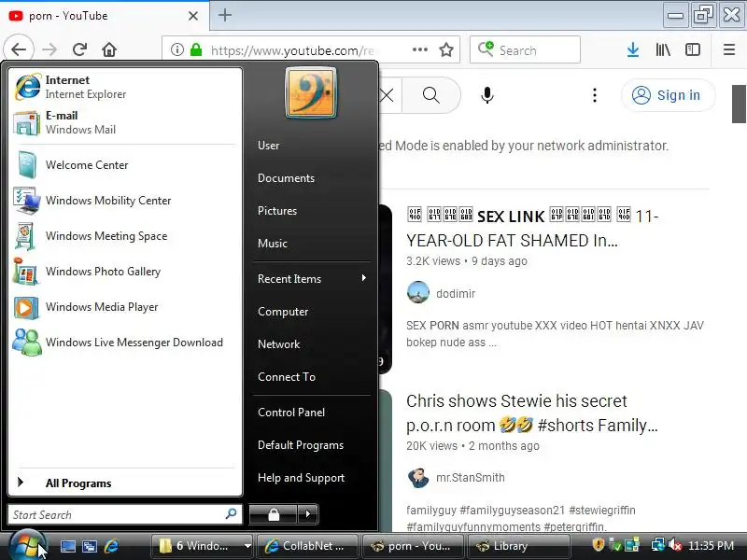Expand All Programs list
Image resolution: width=747 pixels, height=560 pixels.
pyautogui.click(x=125, y=483)
